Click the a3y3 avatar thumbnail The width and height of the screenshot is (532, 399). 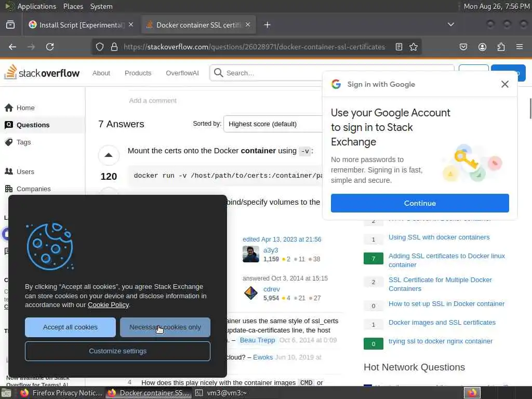click(x=251, y=254)
